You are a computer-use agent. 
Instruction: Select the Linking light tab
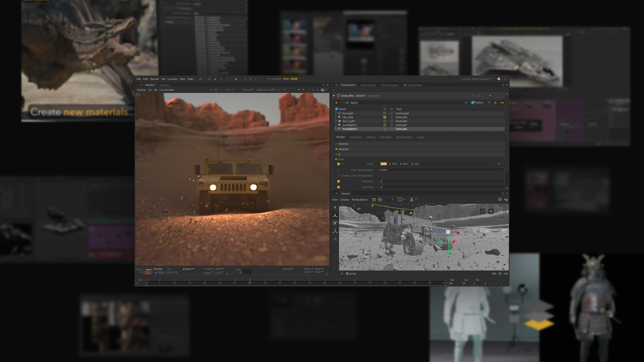click(x=371, y=137)
